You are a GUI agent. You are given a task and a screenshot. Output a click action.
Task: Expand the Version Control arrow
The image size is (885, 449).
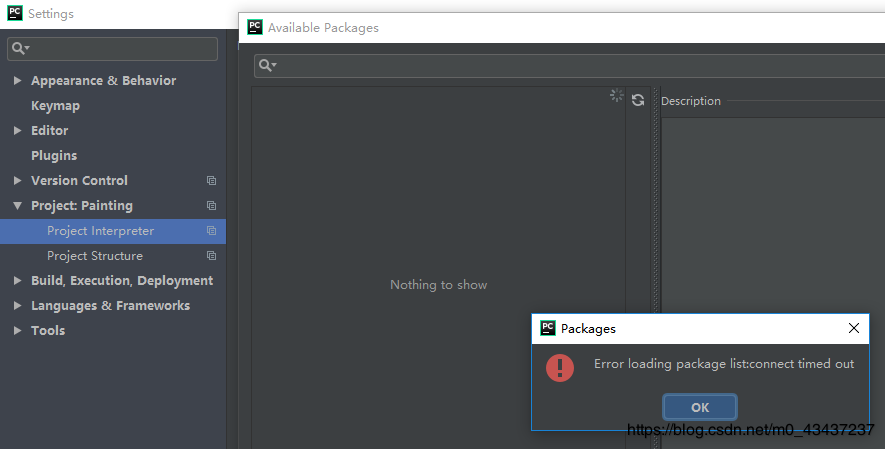pyautogui.click(x=17, y=181)
